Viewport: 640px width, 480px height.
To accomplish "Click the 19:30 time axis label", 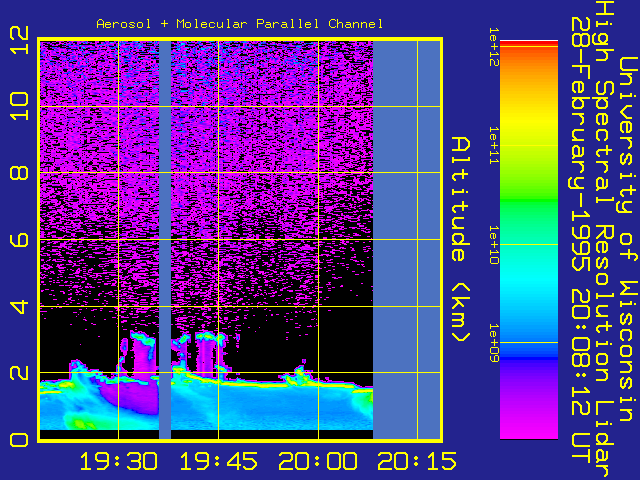I will point(118,462).
